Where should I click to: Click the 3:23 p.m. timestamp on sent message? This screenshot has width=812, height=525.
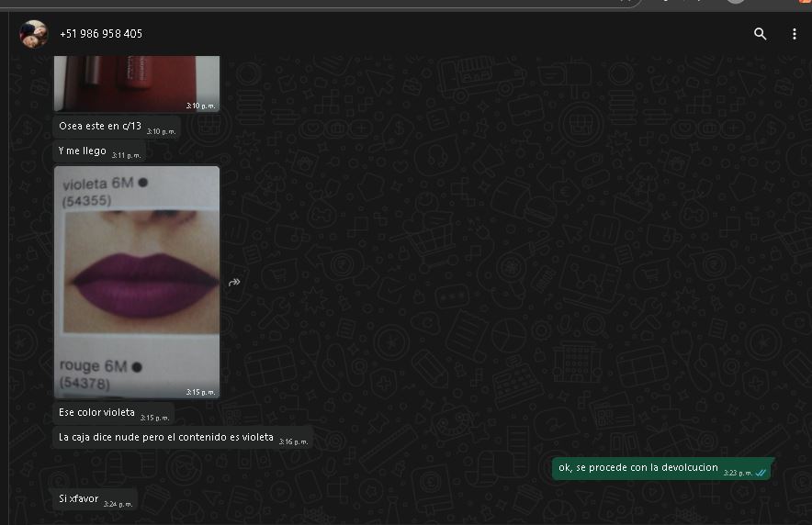pyautogui.click(x=738, y=473)
